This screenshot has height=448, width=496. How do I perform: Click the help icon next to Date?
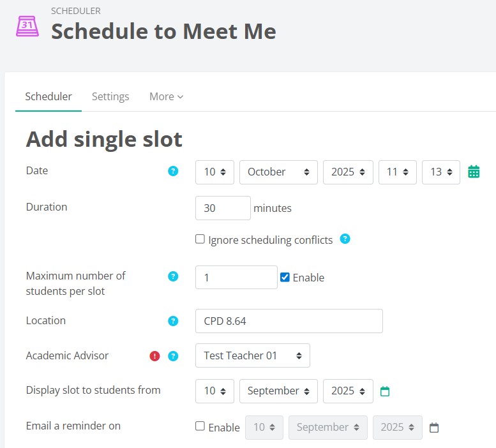pos(173,171)
